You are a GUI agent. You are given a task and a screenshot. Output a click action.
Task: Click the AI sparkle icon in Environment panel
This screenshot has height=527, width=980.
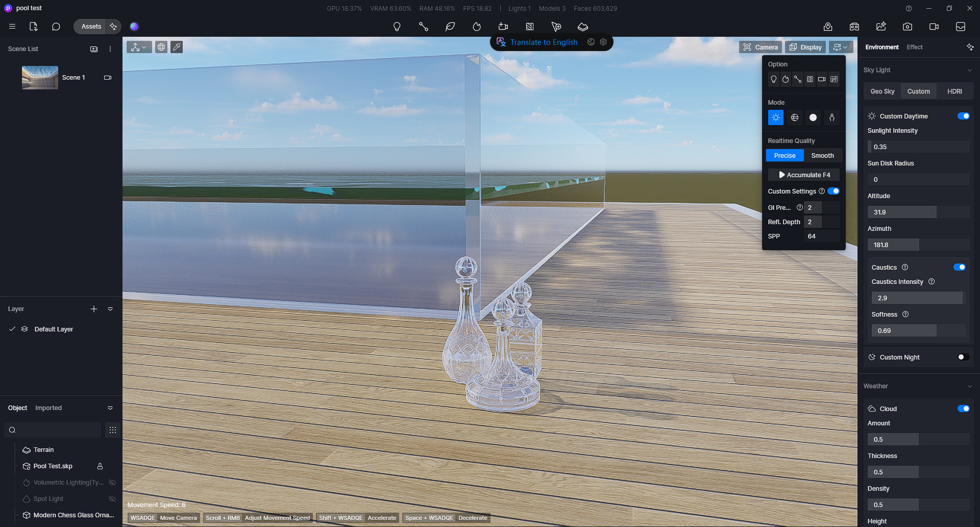pyautogui.click(x=970, y=47)
